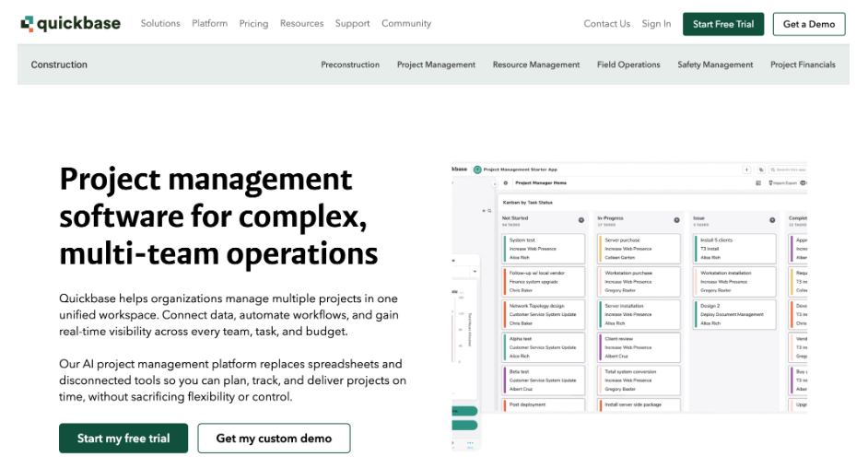Click the Get a Demo button
Image resolution: width=868 pixels, height=468 pixels.
pos(809,24)
